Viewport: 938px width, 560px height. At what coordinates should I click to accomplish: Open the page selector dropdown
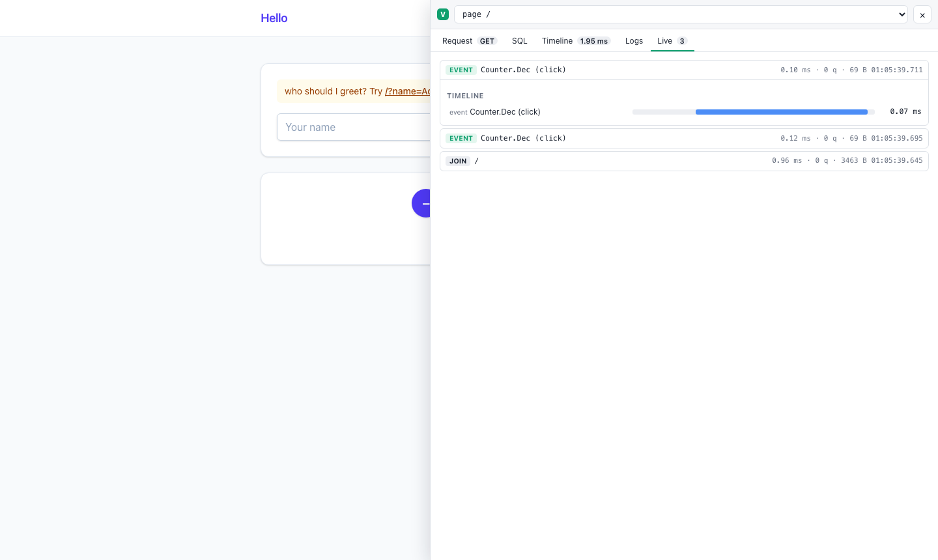(x=681, y=14)
